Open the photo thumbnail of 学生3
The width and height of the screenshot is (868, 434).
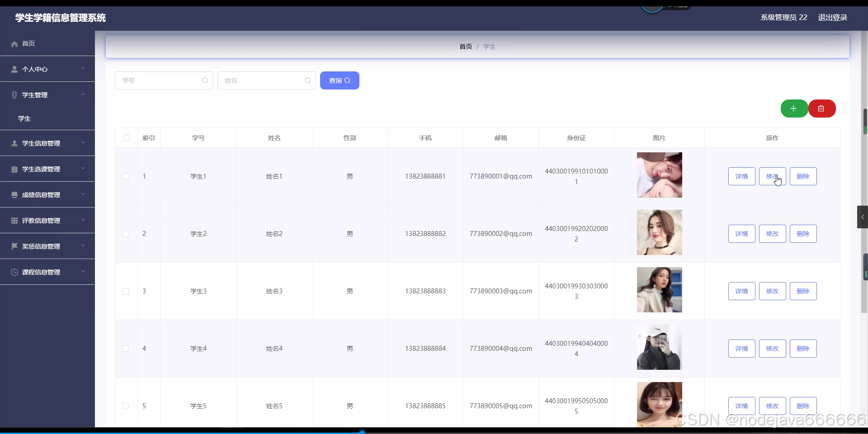[659, 290]
